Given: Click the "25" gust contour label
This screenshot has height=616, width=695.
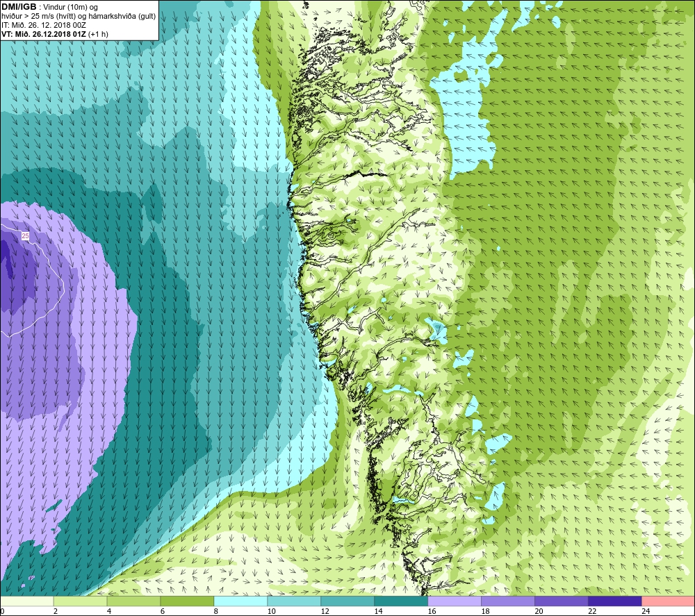Looking at the screenshot, I should 25,236.
